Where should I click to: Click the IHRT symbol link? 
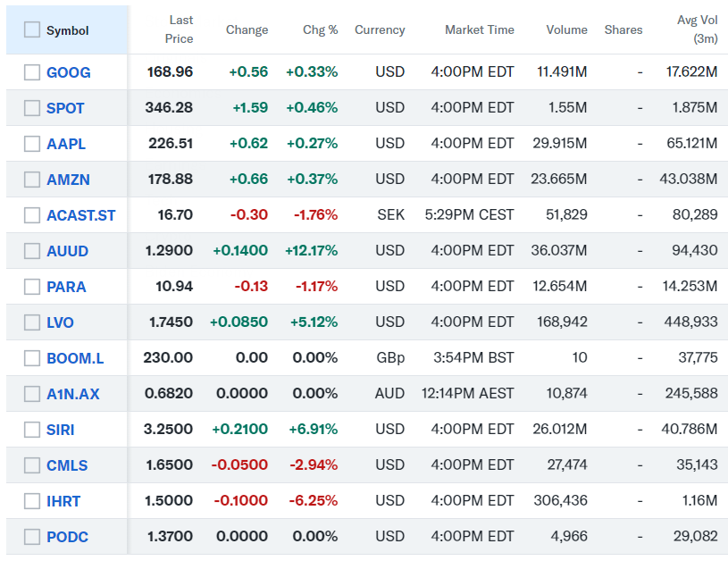tap(64, 501)
